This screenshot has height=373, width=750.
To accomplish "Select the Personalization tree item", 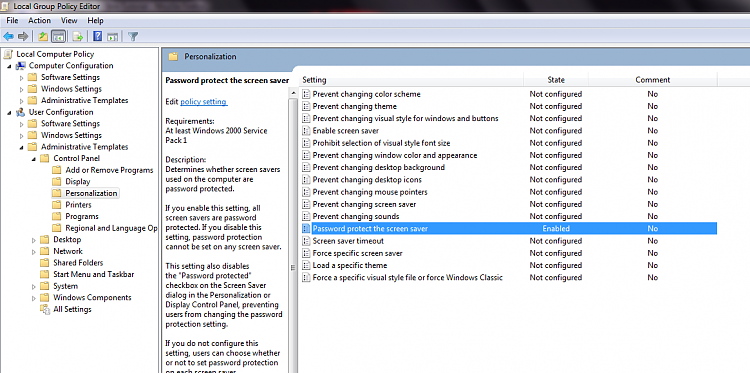I will click(91, 193).
